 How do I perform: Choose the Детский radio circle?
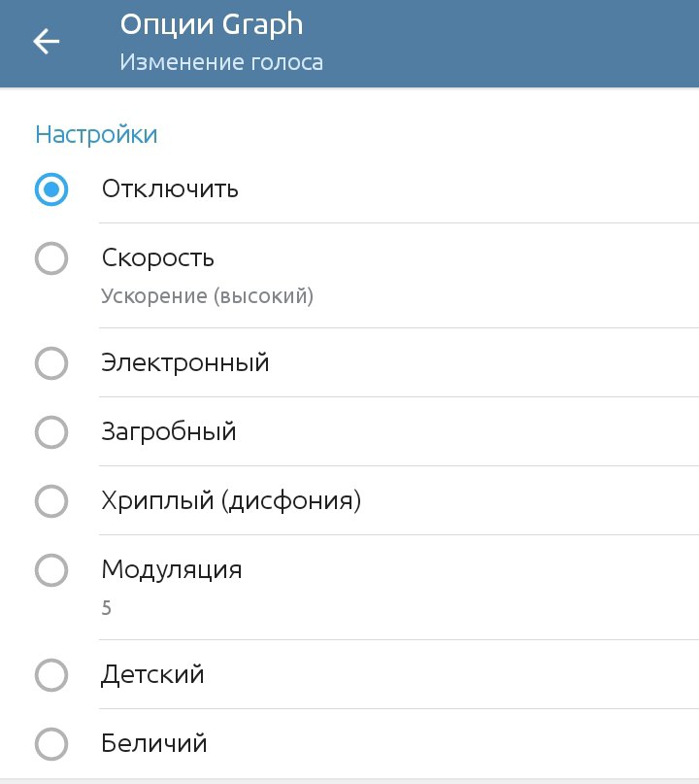tap(51, 674)
